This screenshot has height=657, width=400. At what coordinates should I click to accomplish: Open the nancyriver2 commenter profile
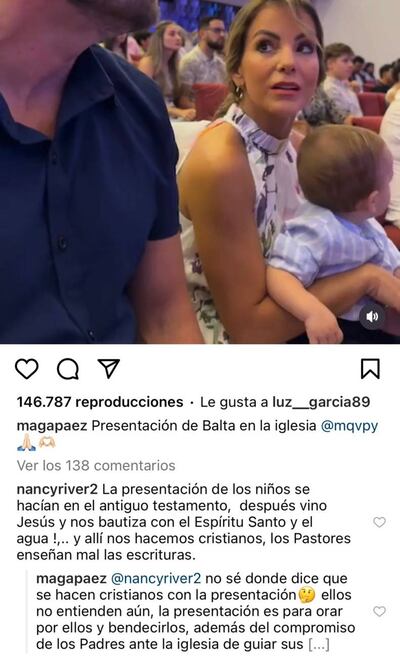click(57, 489)
